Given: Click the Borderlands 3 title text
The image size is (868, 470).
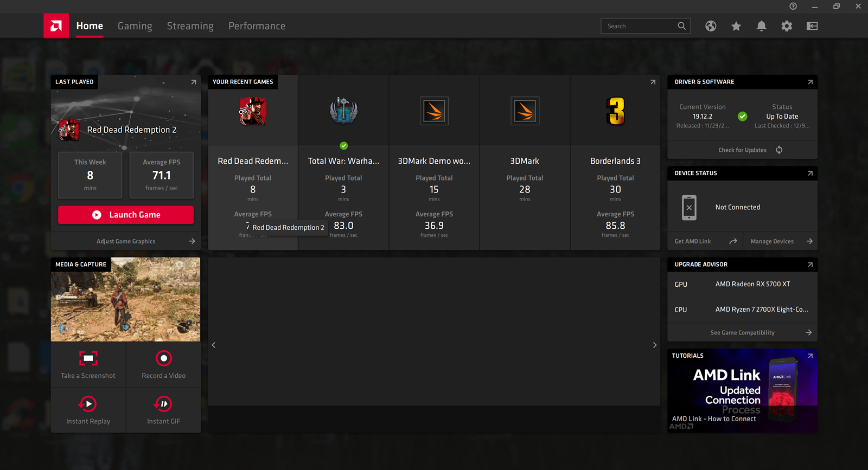Looking at the screenshot, I should (x=615, y=161).
